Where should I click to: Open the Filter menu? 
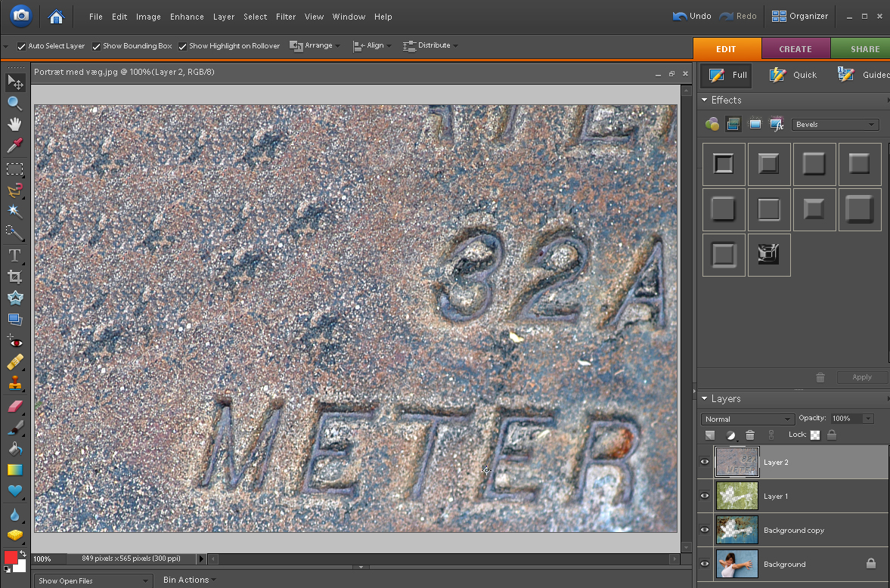[286, 17]
